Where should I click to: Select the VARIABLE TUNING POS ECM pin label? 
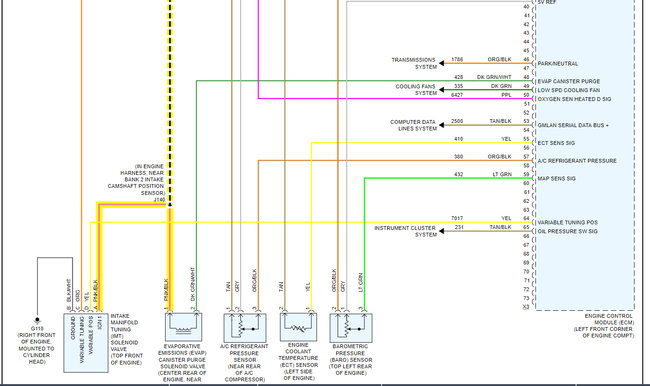click(x=568, y=223)
